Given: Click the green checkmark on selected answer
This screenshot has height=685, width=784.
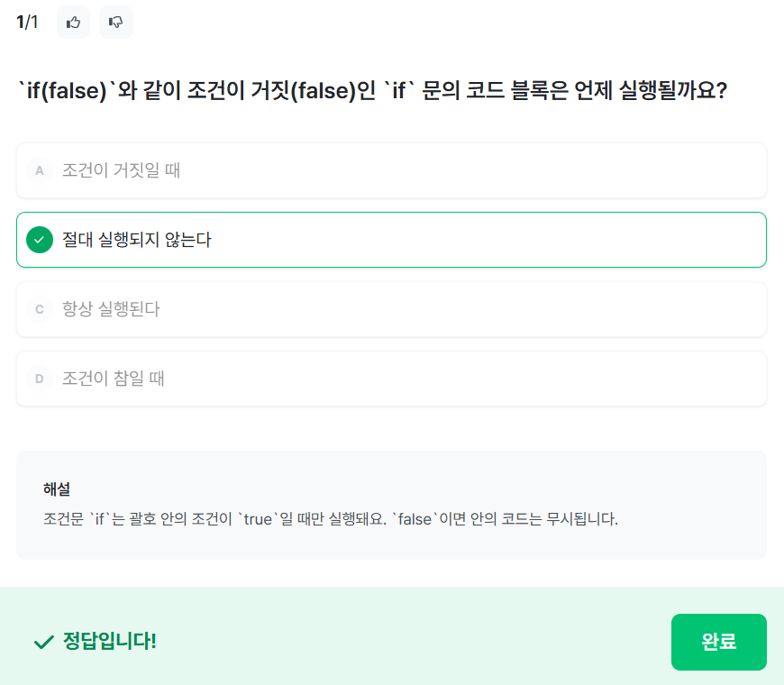Looking at the screenshot, I should pos(40,240).
